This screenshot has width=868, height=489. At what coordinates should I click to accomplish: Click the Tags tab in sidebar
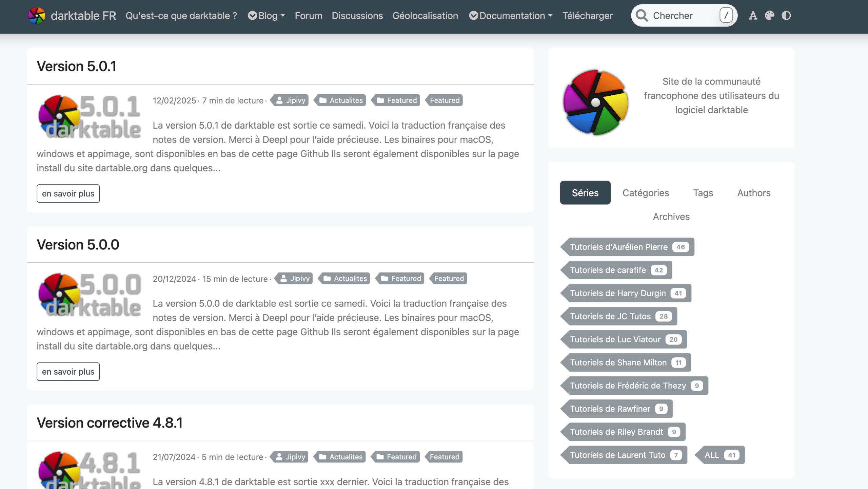[703, 193]
